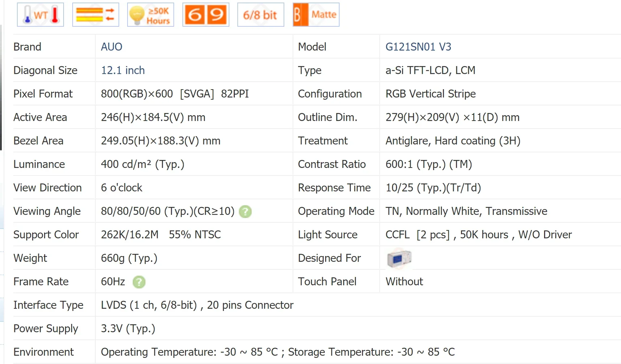Click the ≥50K Hours lamp icon
The width and height of the screenshot is (621, 364).
click(151, 14)
